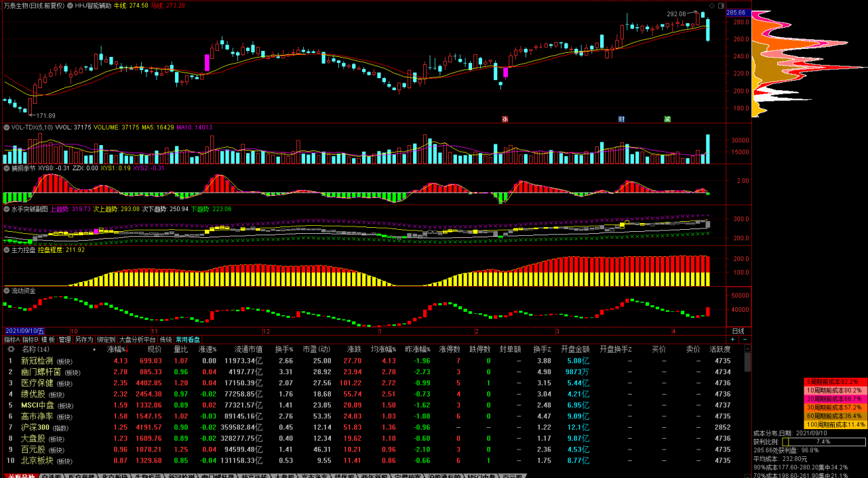Screen dimensions: 868x478
Task: Open the HHJ智能辅助 indicator dropdown arrow
Action: click(x=70, y=5)
